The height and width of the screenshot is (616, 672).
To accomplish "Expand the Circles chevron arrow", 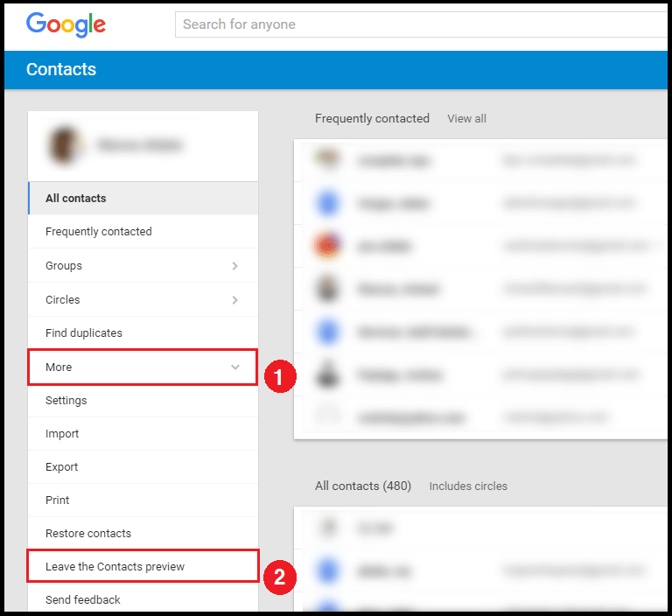I will [x=234, y=300].
